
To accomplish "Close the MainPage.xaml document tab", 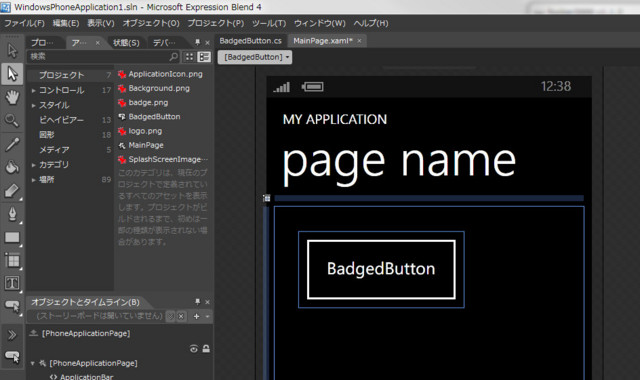I will point(359,41).
